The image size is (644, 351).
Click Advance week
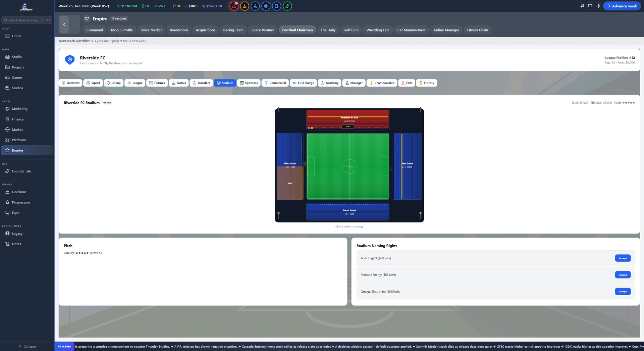(x=622, y=6)
